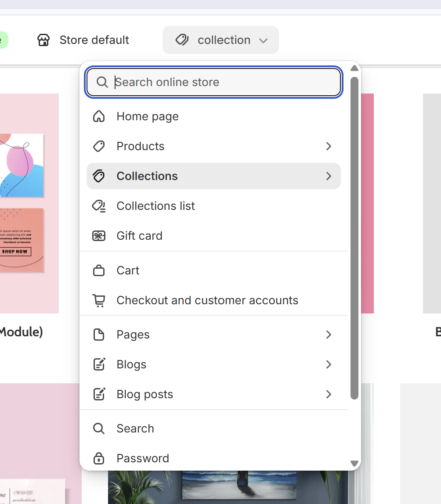The image size is (441, 504).
Task: Open the collection template dropdown
Action: click(220, 40)
